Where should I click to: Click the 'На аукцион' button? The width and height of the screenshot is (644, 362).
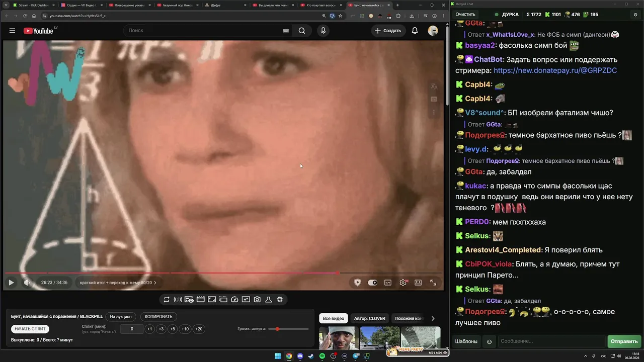[x=121, y=317]
